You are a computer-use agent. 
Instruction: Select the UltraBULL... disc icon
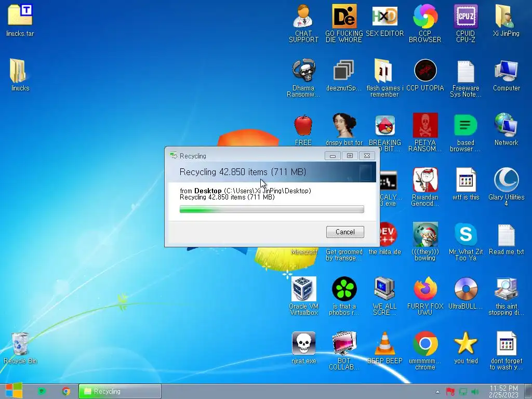click(x=465, y=294)
